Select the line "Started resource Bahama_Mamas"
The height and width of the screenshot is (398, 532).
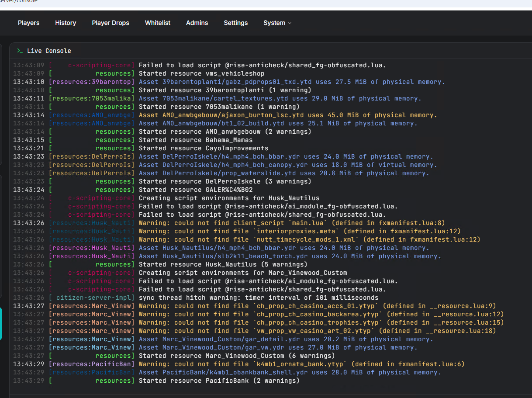pyautogui.click(x=196, y=140)
